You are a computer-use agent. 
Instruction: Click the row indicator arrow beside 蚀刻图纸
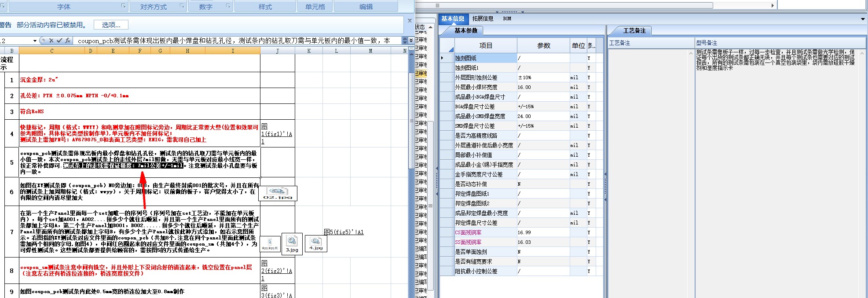click(443, 58)
